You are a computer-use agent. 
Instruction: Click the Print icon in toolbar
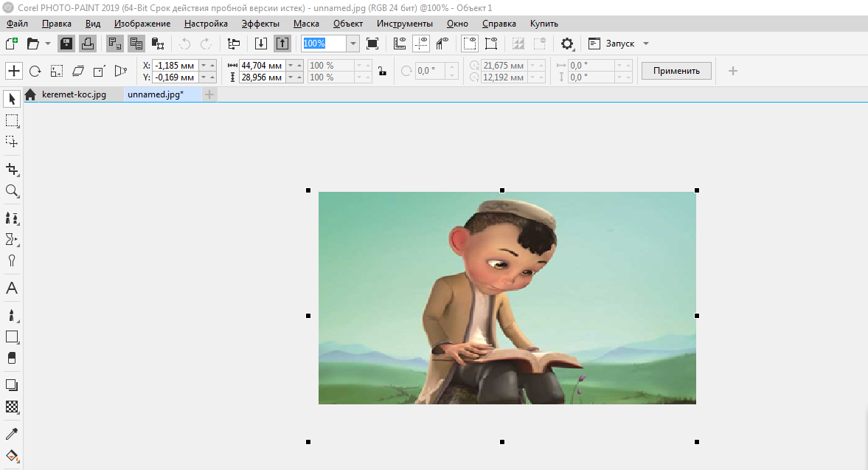point(87,44)
